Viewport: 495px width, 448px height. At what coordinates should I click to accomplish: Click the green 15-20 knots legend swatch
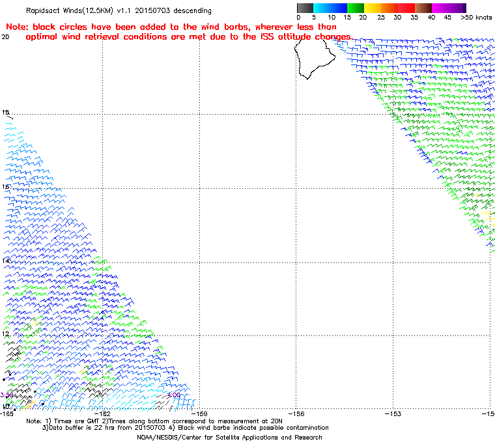click(356, 8)
